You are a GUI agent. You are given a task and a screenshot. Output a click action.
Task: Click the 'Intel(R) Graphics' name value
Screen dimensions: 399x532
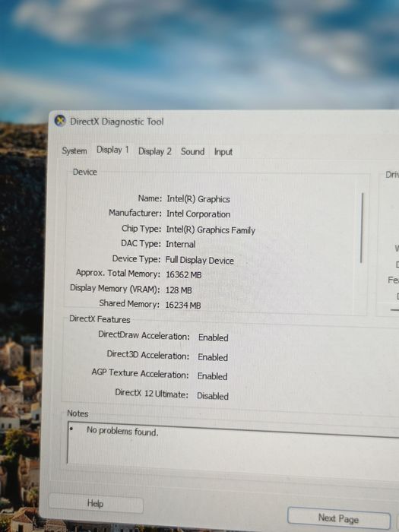click(x=198, y=199)
